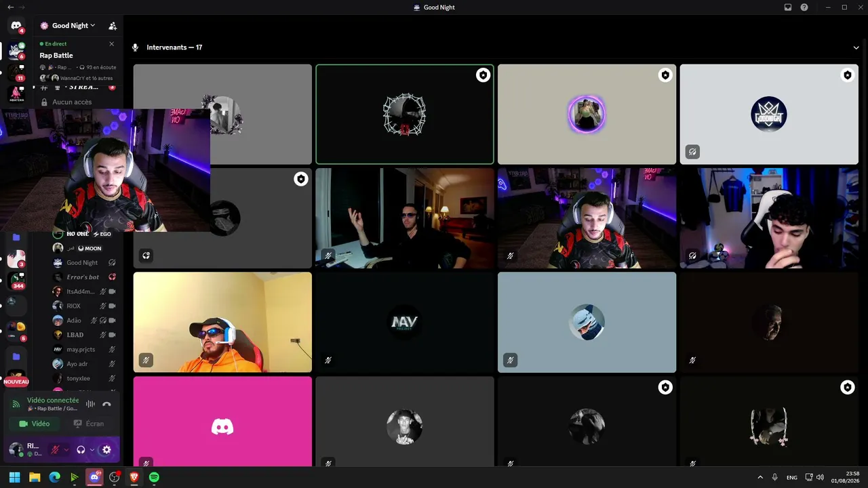
Task: Toggle headphones deafen in user panel
Action: tap(81, 449)
